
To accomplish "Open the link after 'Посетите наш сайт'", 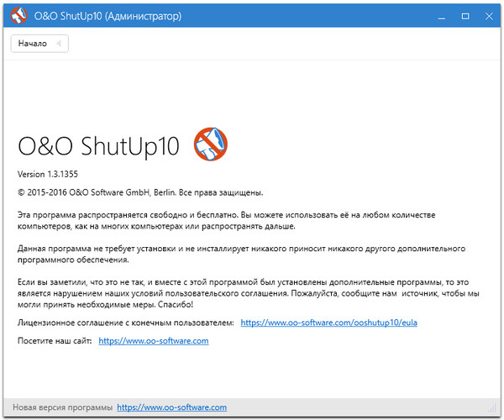I will (x=153, y=341).
